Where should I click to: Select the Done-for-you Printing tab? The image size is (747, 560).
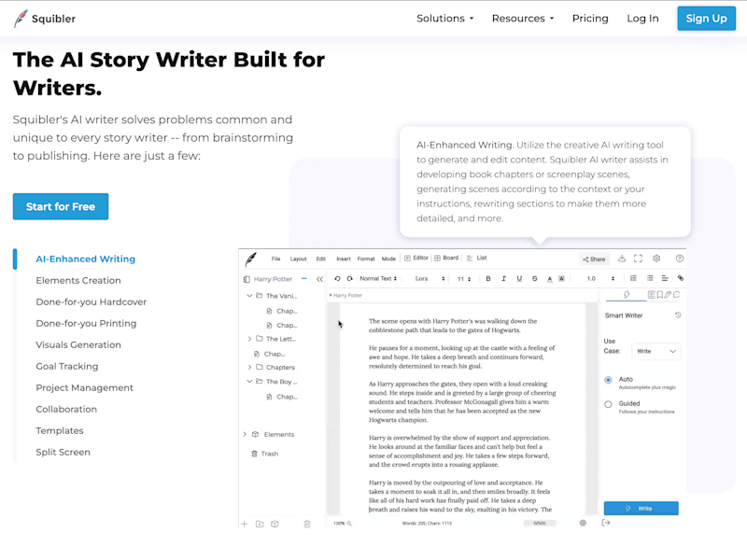(x=86, y=323)
